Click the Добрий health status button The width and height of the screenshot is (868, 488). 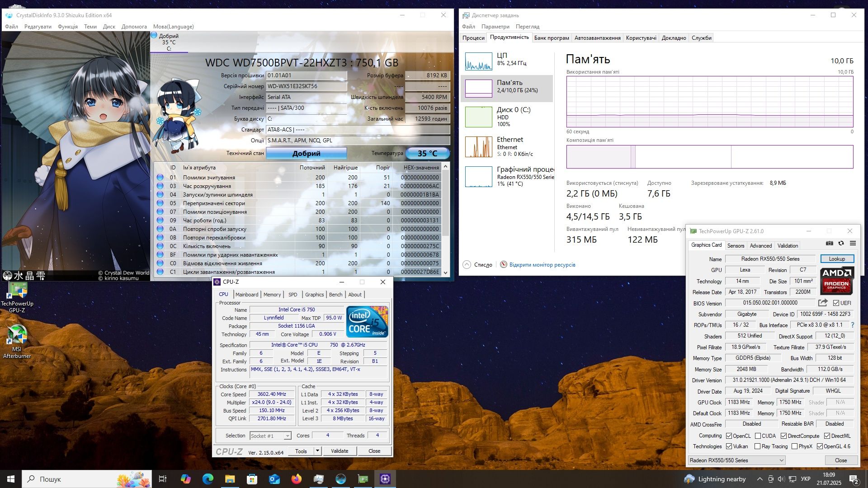coord(306,153)
